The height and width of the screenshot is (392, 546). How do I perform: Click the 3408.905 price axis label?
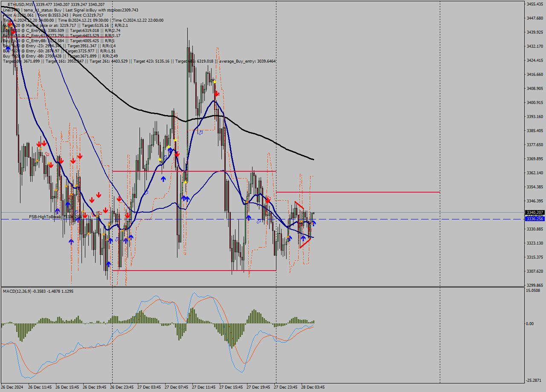point(535,88)
